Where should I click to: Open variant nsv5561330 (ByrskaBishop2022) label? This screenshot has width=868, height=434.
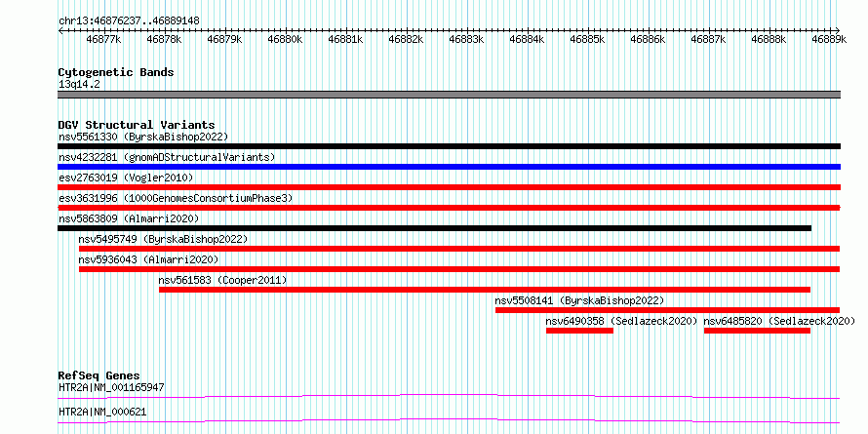pos(143,137)
